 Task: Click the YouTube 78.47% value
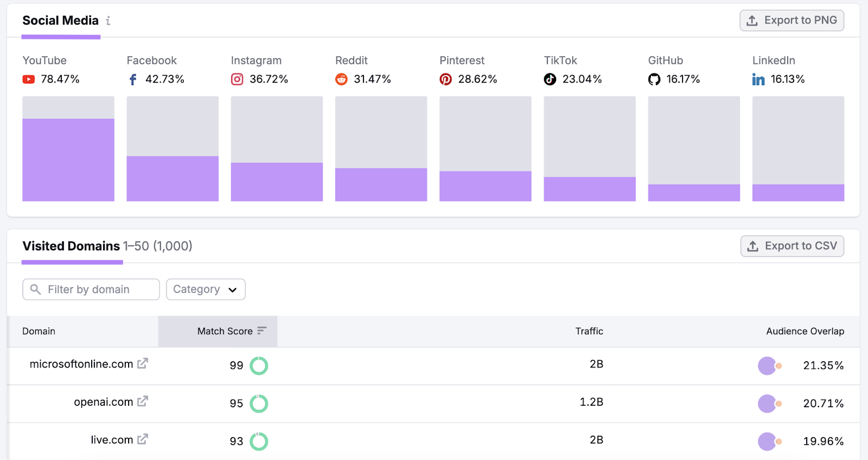(x=60, y=79)
